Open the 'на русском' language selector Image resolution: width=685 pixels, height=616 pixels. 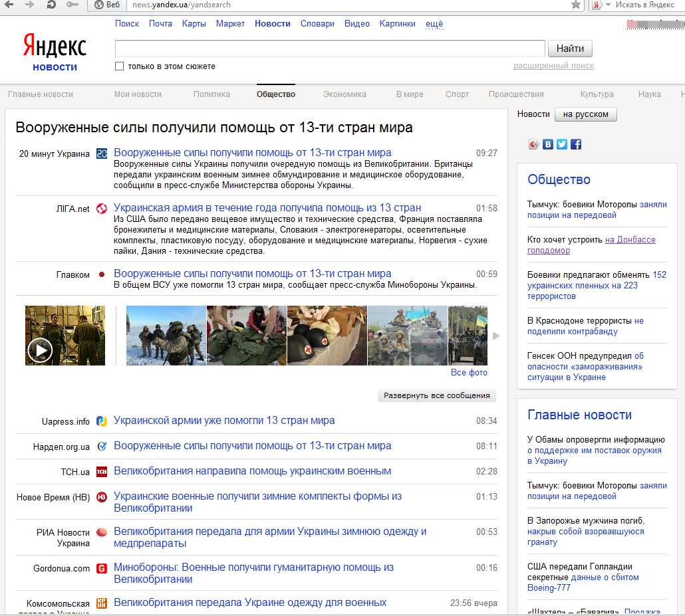(x=585, y=114)
